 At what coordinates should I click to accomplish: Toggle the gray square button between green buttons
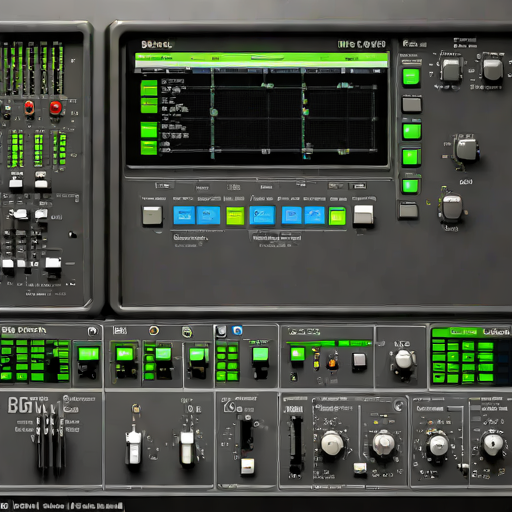point(412,105)
